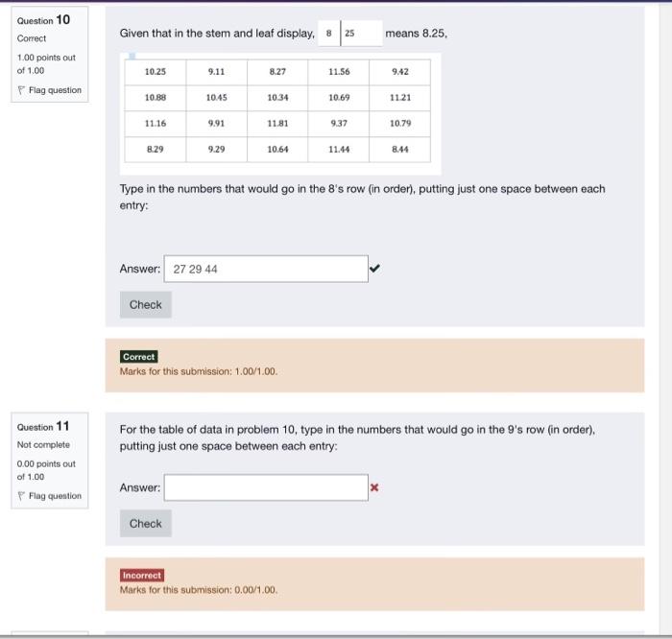Click the red X beside Question 11 answer
Image resolution: width=672 pixels, height=639 pixels.
pos(374,487)
